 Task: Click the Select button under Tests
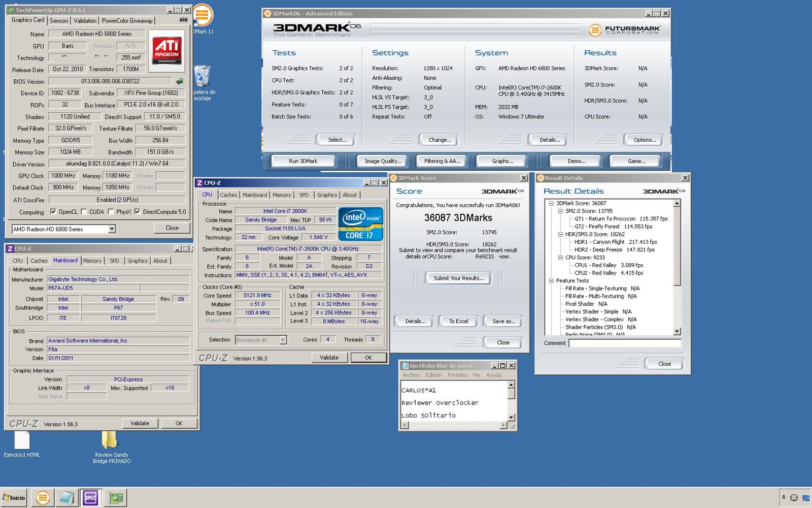tap(337, 140)
